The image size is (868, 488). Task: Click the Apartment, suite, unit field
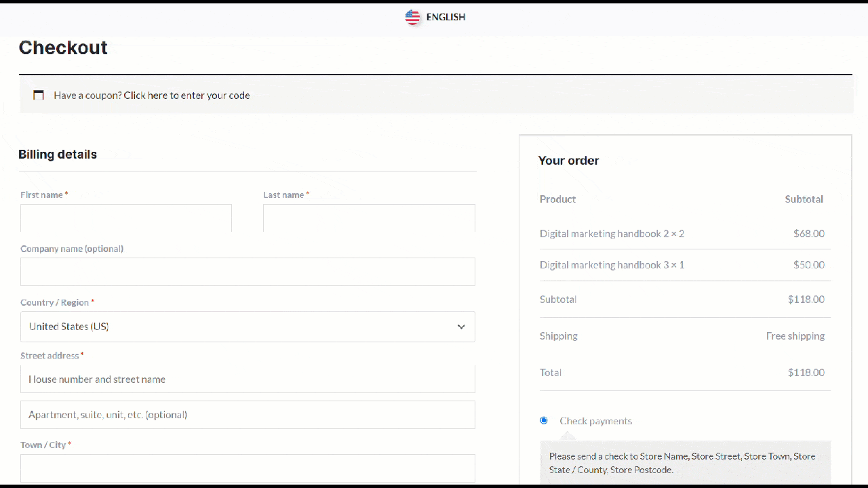[248, 414]
